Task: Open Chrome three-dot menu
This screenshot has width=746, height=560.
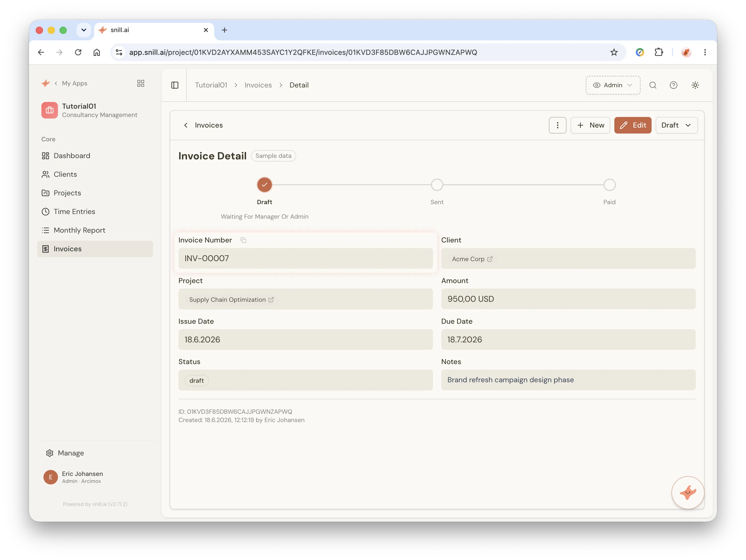Action: 705,52
